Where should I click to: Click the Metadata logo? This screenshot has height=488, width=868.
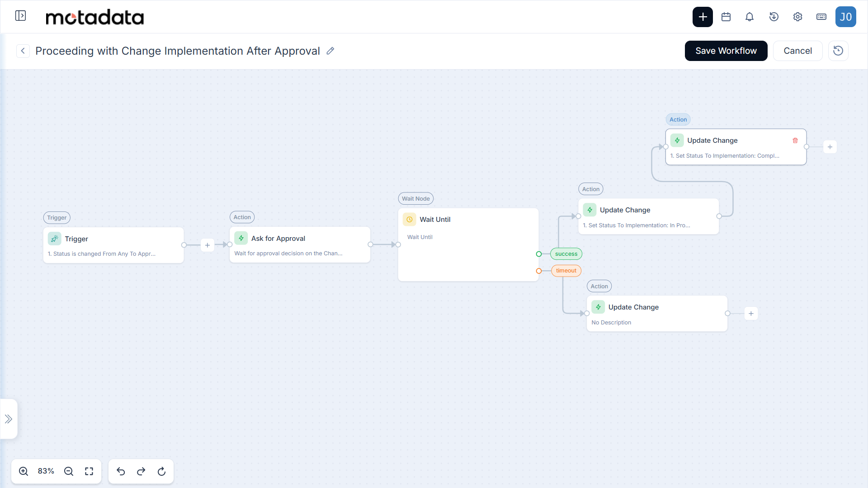pos(95,17)
